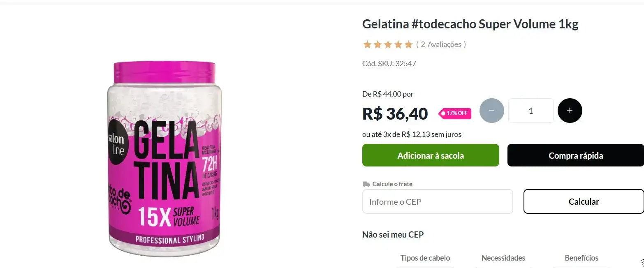Click the 17% OFF discount badge

pyautogui.click(x=455, y=113)
